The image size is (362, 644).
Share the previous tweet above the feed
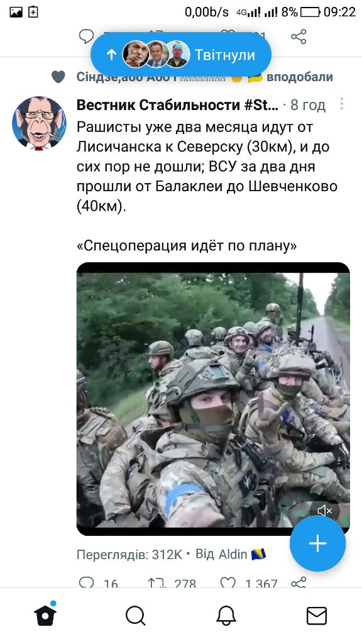pos(299,36)
